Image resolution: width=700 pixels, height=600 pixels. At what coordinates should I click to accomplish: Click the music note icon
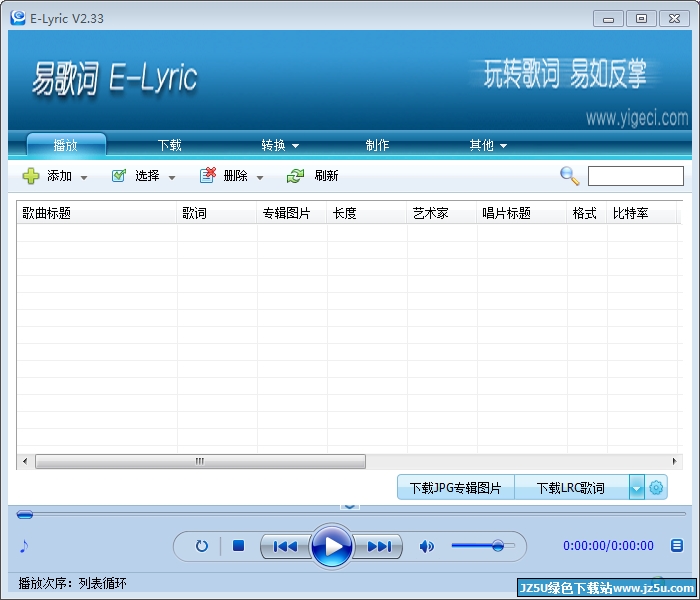(24, 546)
